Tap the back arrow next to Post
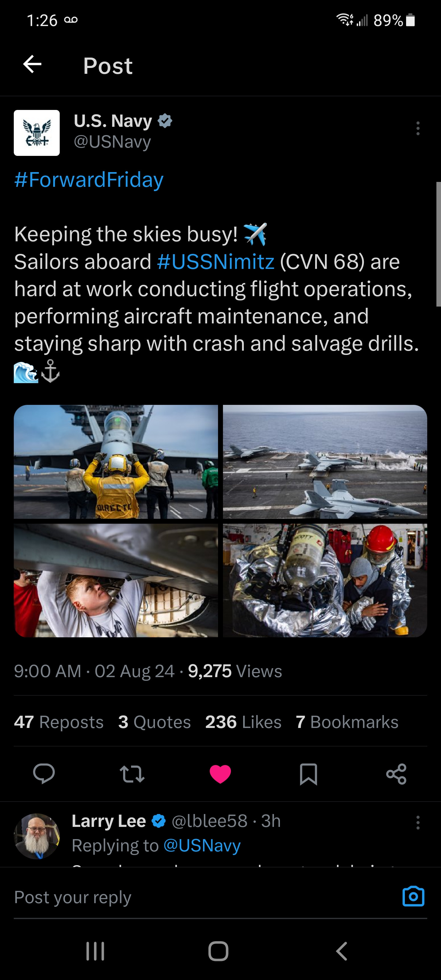441x980 pixels. [x=32, y=64]
